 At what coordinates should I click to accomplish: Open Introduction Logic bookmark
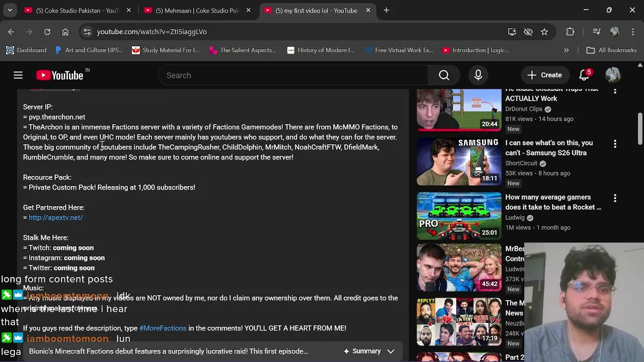[x=475, y=50]
